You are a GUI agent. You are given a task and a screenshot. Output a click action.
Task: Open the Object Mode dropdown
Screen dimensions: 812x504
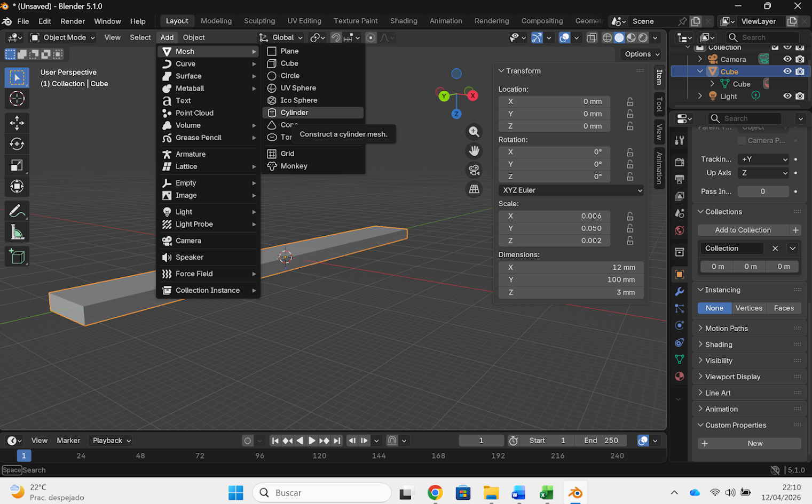click(62, 37)
